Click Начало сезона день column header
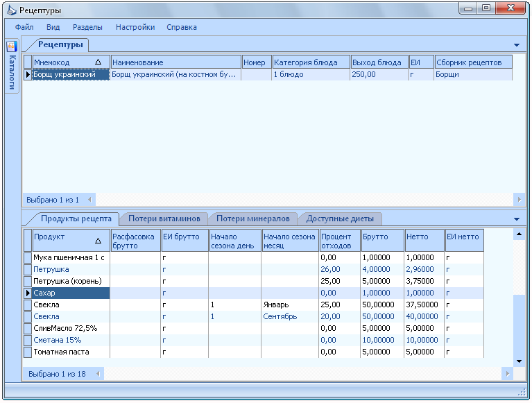Viewport: 532px width, 403px height. [235, 241]
